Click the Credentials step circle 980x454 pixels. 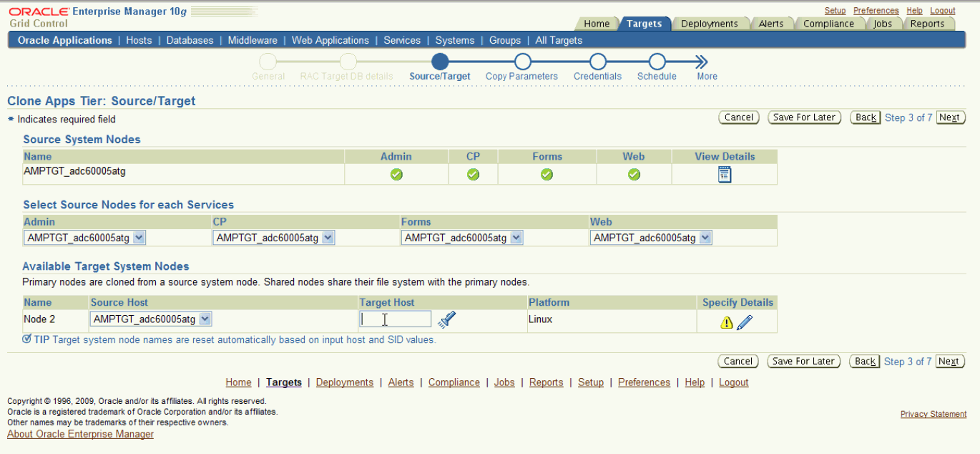click(x=598, y=62)
